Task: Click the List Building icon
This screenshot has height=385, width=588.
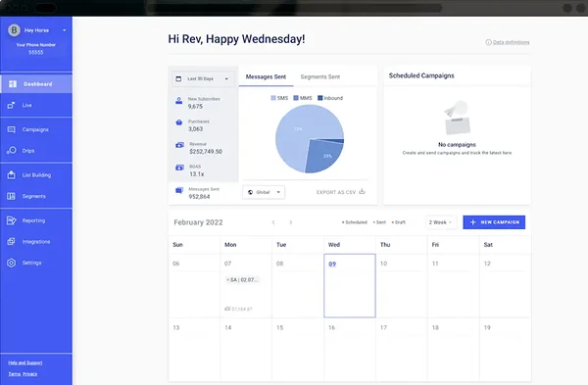Action: tap(11, 175)
